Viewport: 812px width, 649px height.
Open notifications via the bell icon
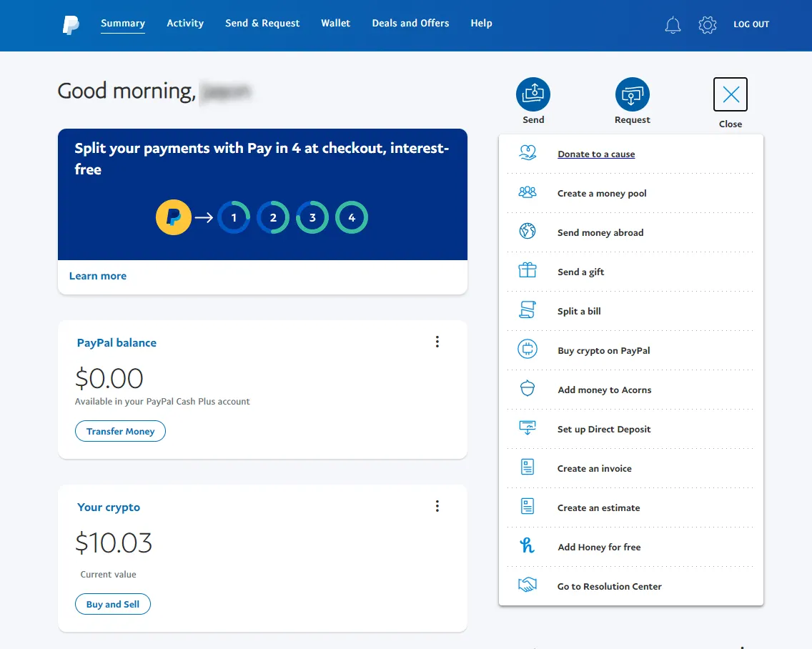673,24
